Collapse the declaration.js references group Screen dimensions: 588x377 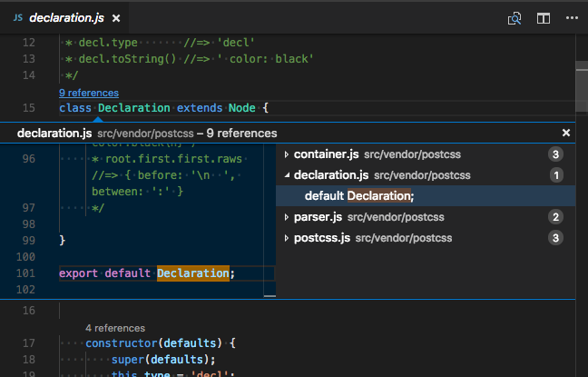click(287, 175)
